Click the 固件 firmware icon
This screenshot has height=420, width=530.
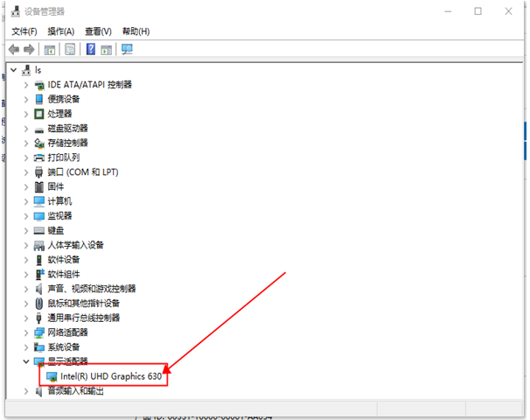pos(39,187)
